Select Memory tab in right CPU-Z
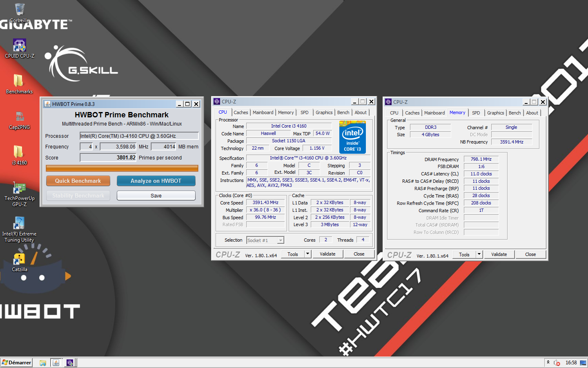 coord(457,112)
